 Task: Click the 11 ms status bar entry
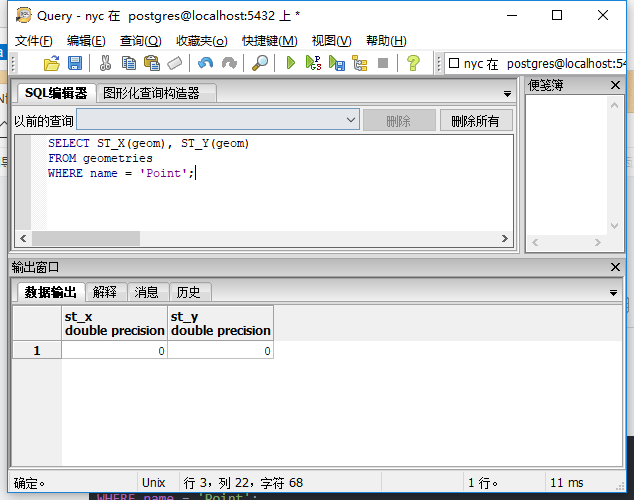pos(566,483)
